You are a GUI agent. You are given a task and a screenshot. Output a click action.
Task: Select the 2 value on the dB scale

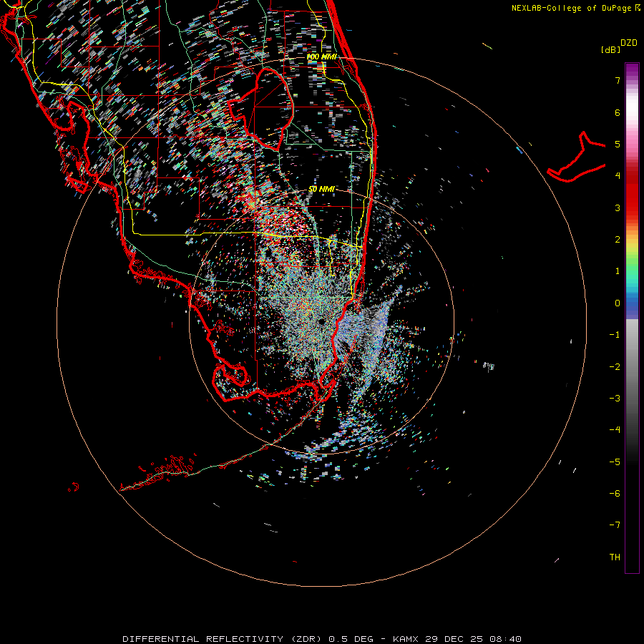(618, 240)
